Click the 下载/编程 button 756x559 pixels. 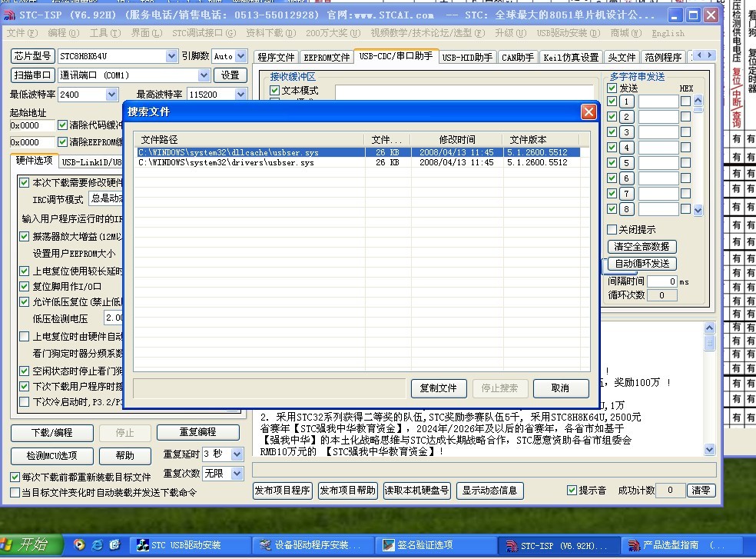(x=51, y=433)
